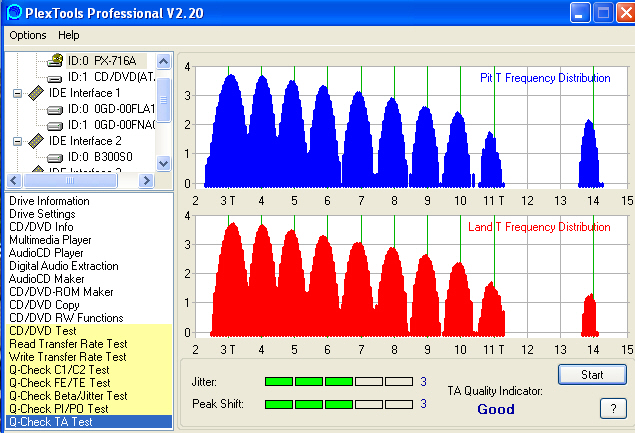Start the TA test
Viewport: 635px width, 433px height.
tap(592, 375)
